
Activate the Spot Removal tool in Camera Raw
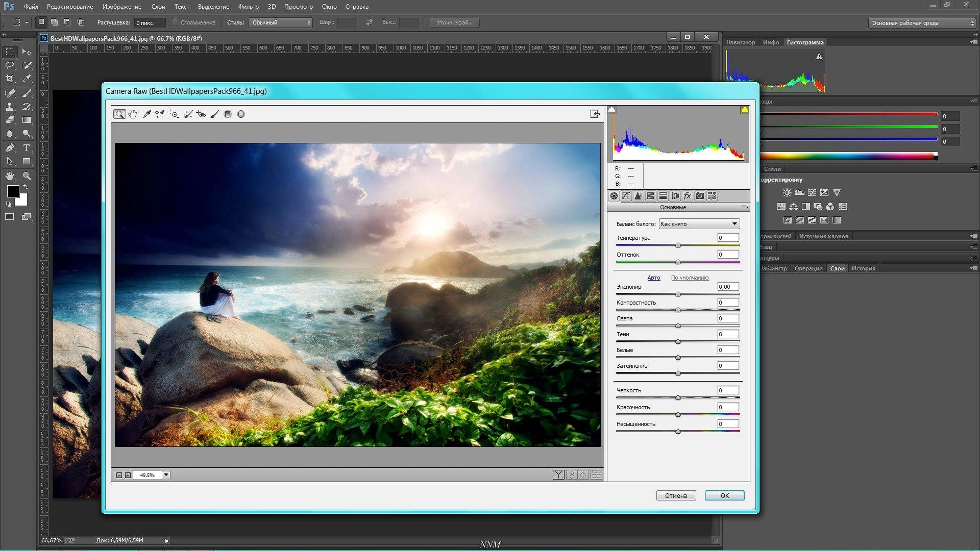[x=188, y=114]
